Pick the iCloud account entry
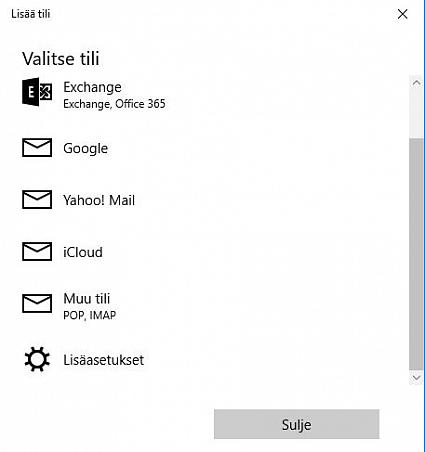The height and width of the screenshot is (452, 425). [x=83, y=252]
